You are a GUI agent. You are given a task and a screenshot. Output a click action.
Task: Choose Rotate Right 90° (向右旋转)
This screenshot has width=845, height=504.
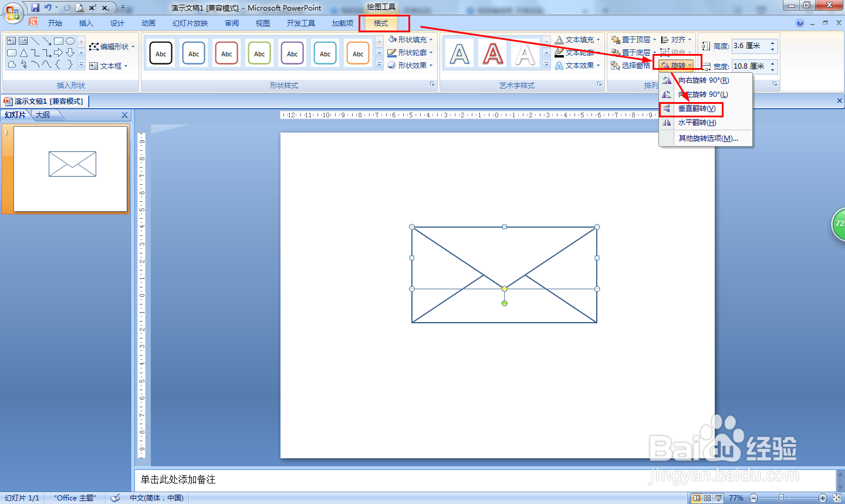(x=706, y=80)
